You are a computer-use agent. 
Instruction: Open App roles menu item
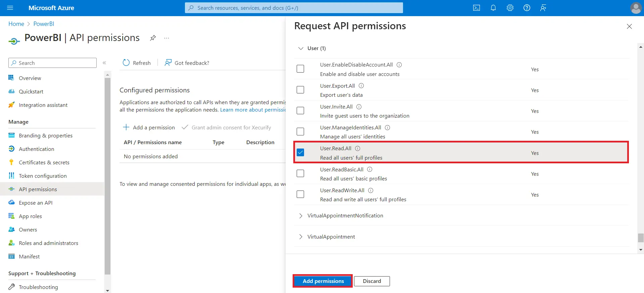pos(30,216)
